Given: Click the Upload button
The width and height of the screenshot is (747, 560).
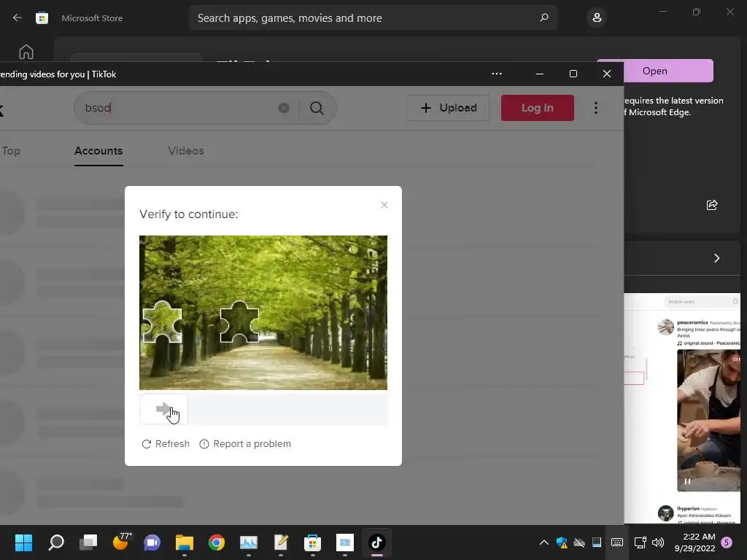Looking at the screenshot, I should 448,108.
